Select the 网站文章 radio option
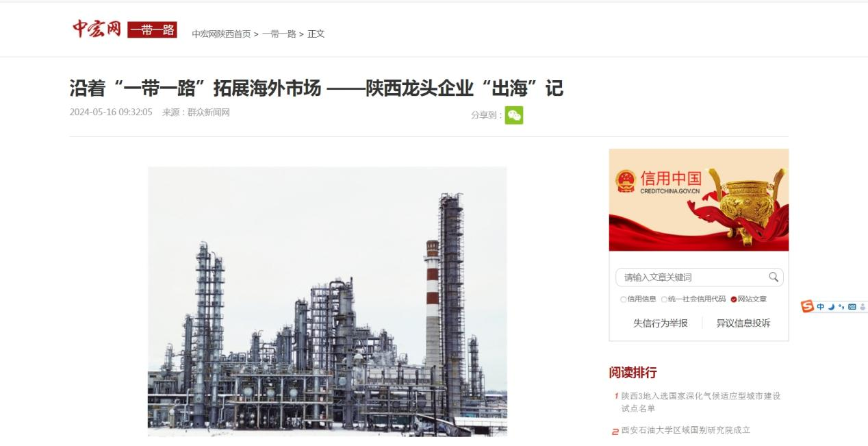Viewport: 868px width, 446px height. pyautogui.click(x=748, y=299)
